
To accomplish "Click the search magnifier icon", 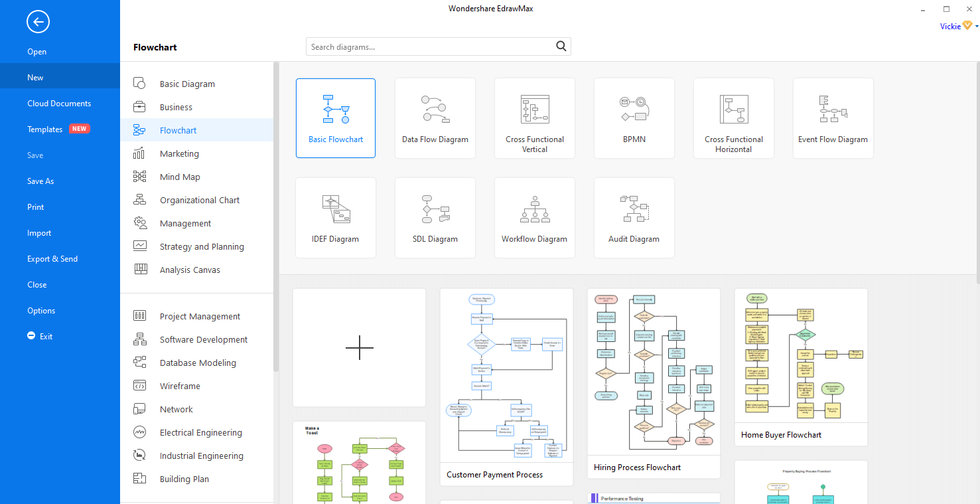I will tap(561, 46).
